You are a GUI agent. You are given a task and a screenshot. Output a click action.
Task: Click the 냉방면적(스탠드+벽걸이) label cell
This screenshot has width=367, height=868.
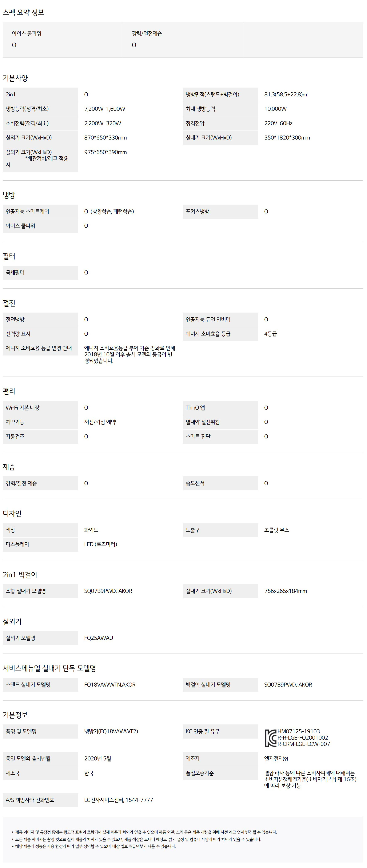click(220, 94)
